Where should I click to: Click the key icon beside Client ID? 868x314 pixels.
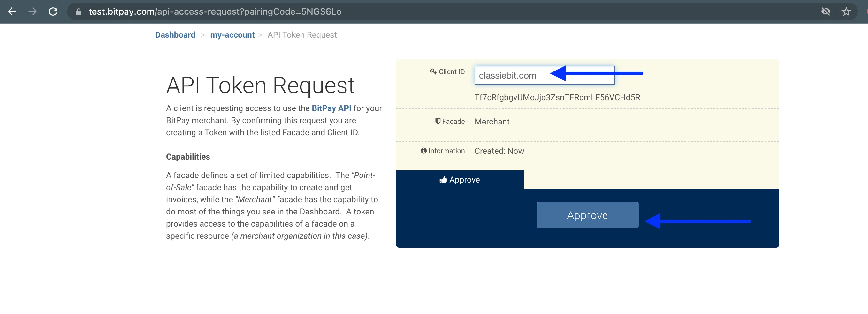[x=433, y=71]
